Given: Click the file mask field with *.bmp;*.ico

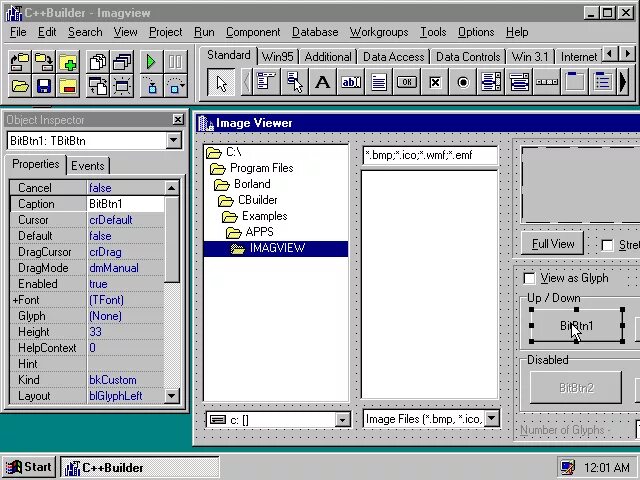Looking at the screenshot, I should [x=430, y=155].
